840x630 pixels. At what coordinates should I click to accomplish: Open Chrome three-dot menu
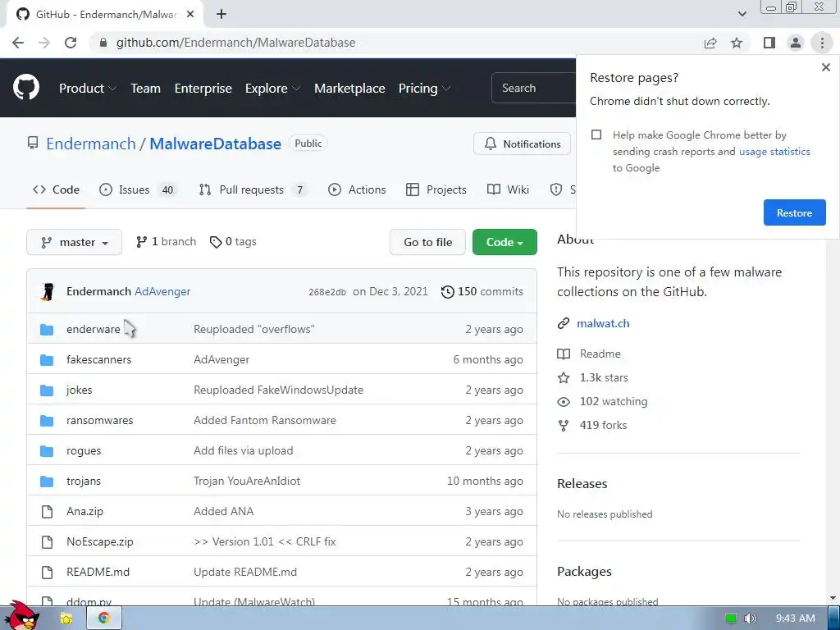[x=822, y=43]
